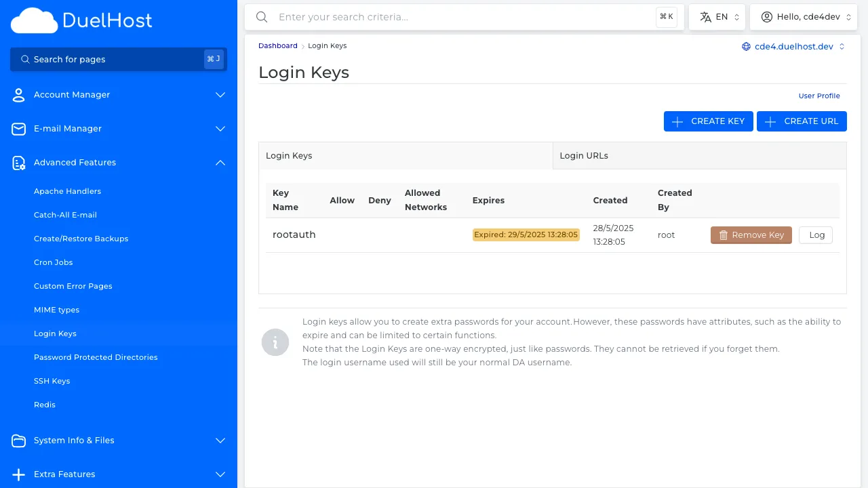
Task: Open SSH Keys from the sidebar
Action: coord(52,381)
